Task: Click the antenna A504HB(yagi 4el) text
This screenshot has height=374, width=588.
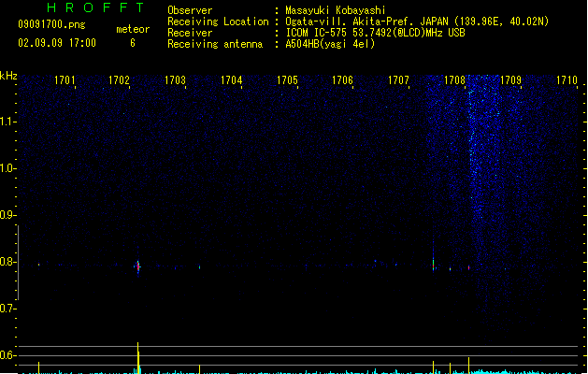Action: pos(330,44)
